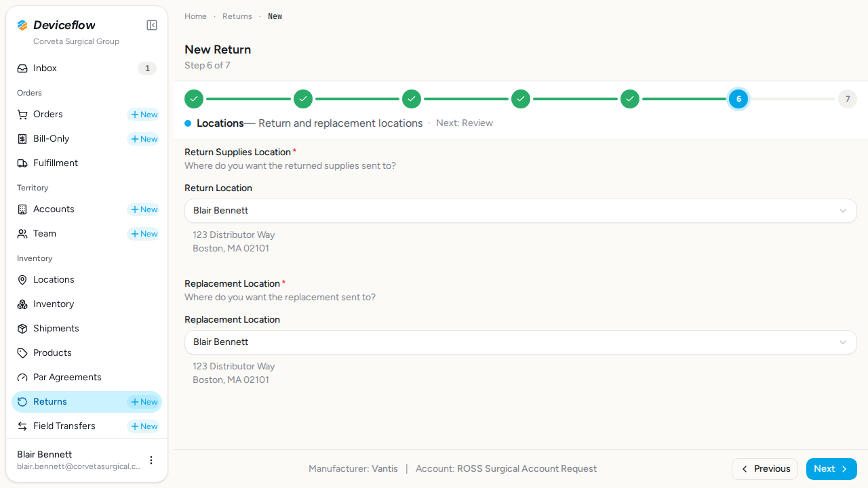Click the Bill-Only receipt icon
868x488 pixels.
click(x=22, y=139)
